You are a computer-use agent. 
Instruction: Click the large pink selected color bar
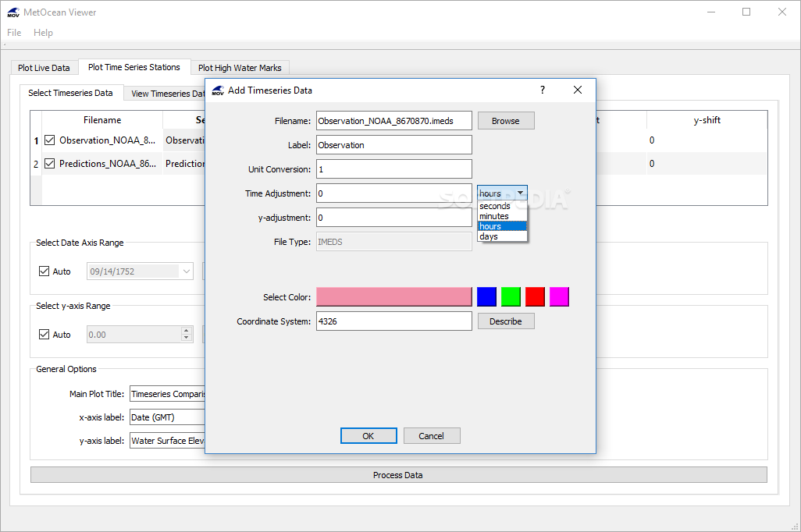tap(393, 296)
